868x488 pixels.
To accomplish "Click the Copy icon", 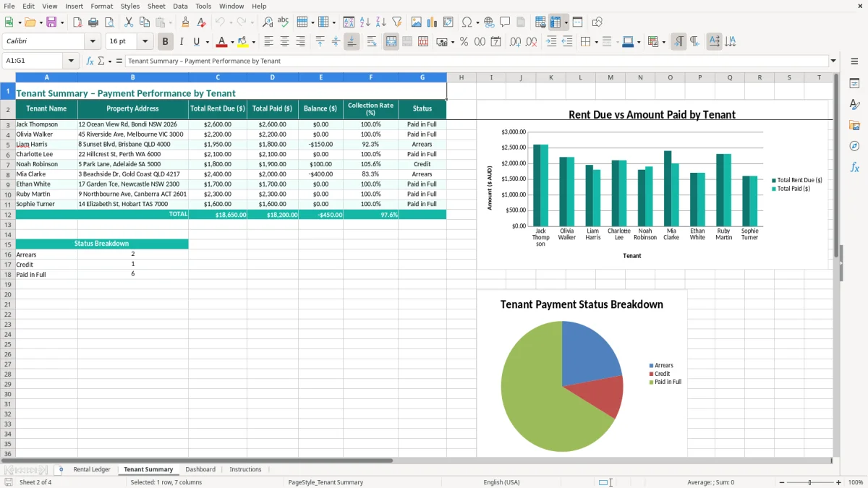I will [144, 22].
